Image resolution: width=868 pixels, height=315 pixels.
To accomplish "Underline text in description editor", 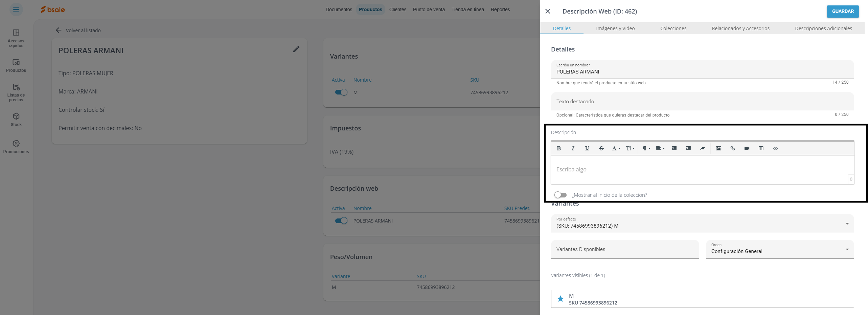I will click(x=587, y=148).
